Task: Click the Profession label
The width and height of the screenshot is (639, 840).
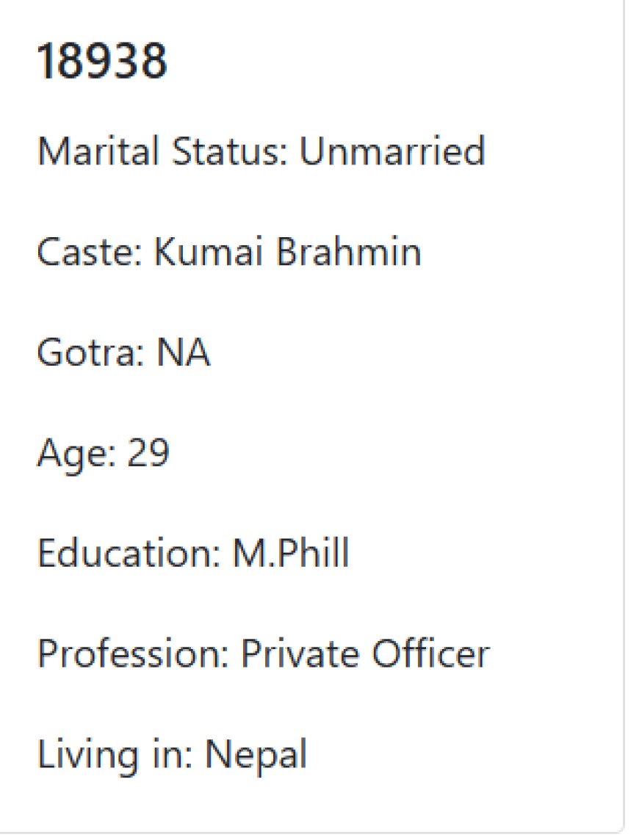Action: 134,653
